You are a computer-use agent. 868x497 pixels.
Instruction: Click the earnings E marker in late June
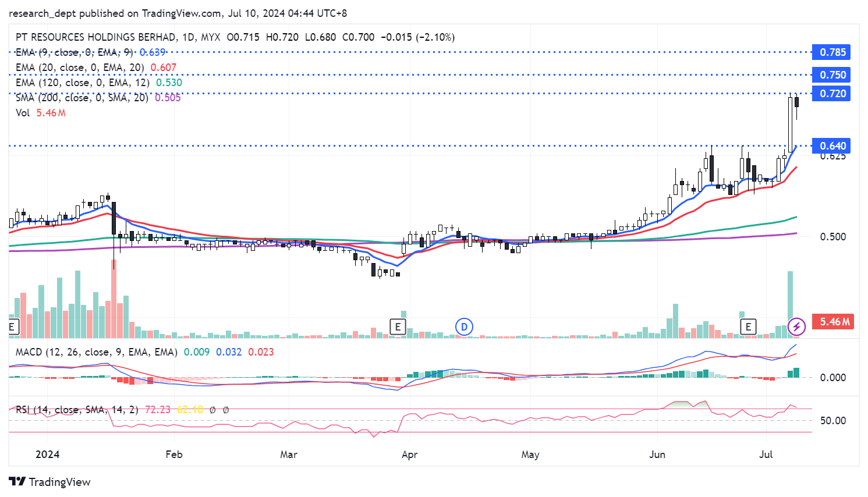[748, 326]
